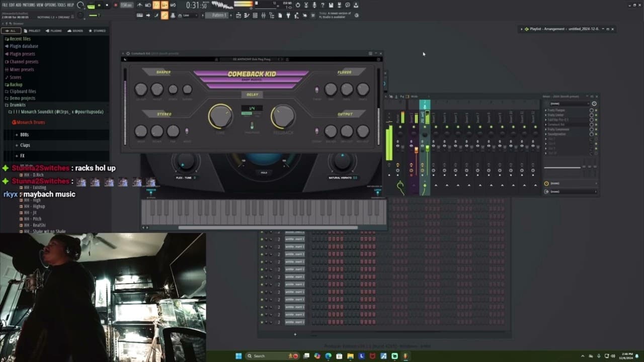
Task: Expand Mixer presets folder in Browser
Action: click(22, 69)
